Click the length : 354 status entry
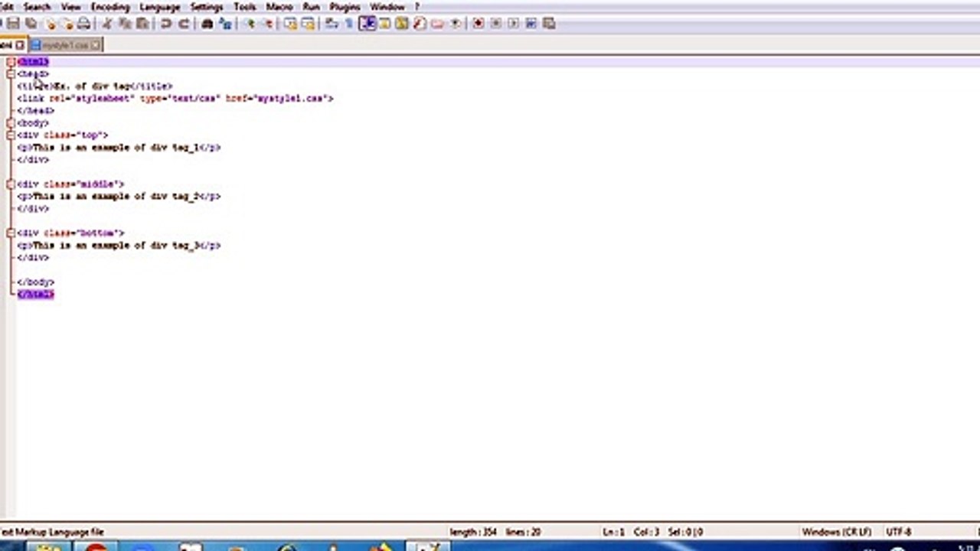Viewport: 980px width, 551px height. [475, 532]
